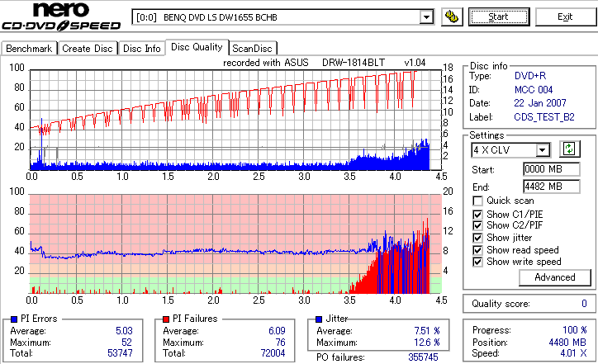The height and width of the screenshot is (364, 598).
Task: Expand the 4 X CLV speed dropdown
Action: pos(542,150)
